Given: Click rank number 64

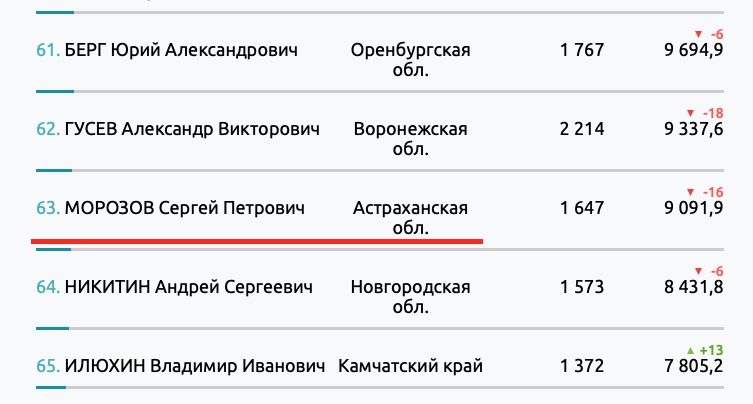Looking at the screenshot, I should 47,287.
